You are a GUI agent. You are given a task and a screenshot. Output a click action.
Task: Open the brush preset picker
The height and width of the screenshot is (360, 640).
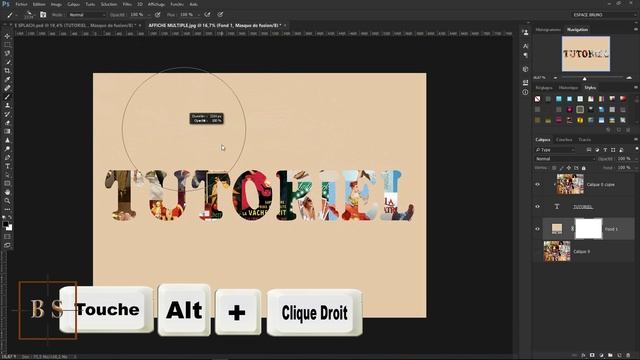click(x=29, y=15)
